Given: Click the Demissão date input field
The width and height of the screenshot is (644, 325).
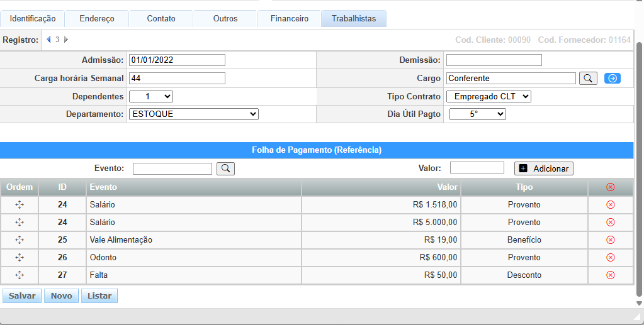Looking at the screenshot, I should point(494,60).
